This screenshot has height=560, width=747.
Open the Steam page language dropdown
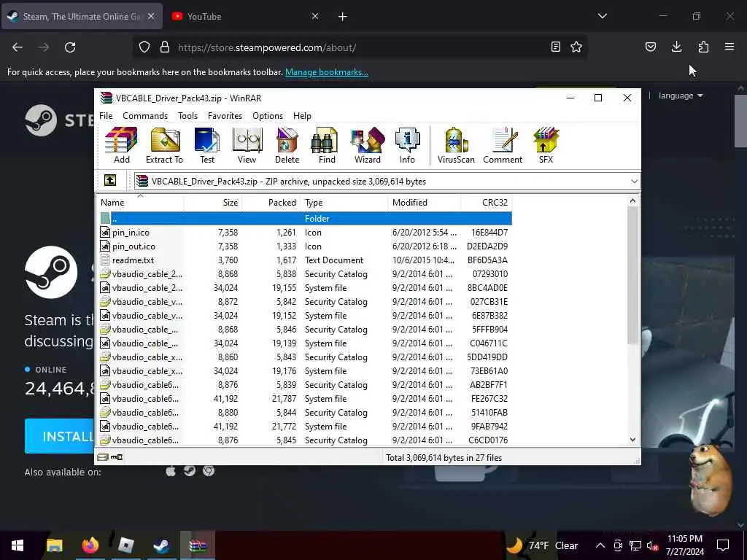tap(681, 96)
